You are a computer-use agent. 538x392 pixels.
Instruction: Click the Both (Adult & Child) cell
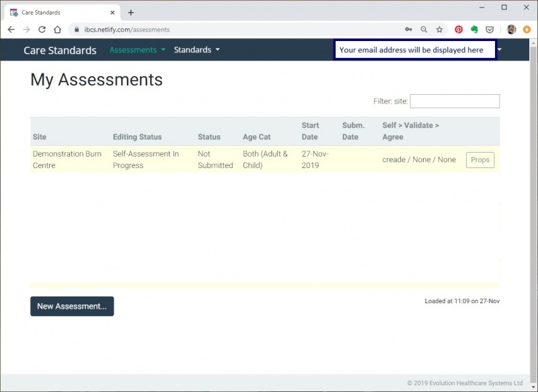click(265, 159)
